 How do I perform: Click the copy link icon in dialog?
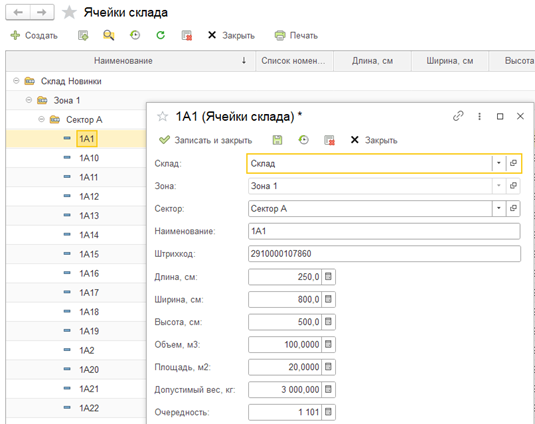[x=458, y=116]
